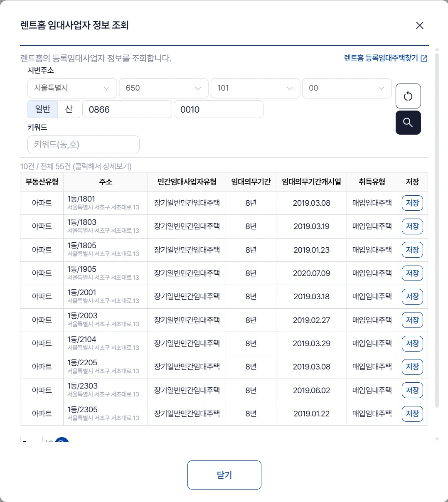Open the 00 sub-area dropdown
The image size is (448, 502).
pos(347,88)
